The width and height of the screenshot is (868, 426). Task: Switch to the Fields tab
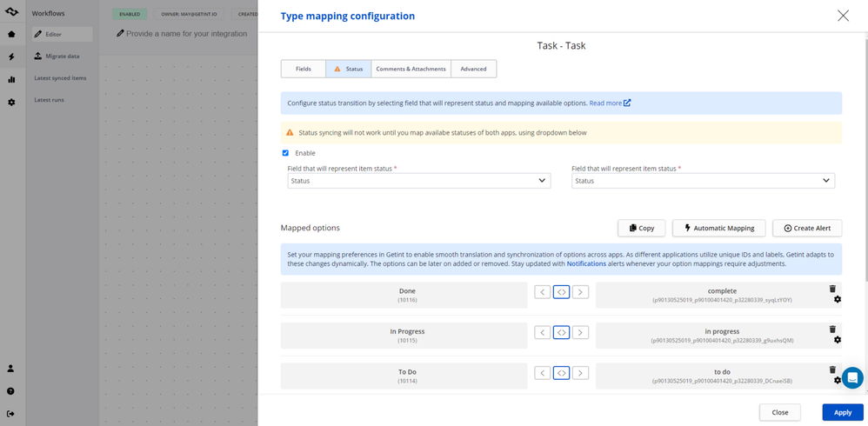click(303, 69)
